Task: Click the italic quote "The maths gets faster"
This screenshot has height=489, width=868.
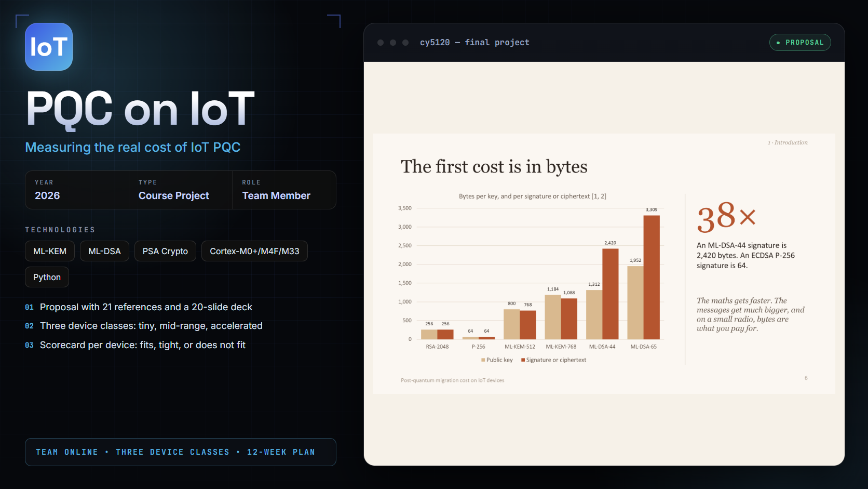Action: 751,314
